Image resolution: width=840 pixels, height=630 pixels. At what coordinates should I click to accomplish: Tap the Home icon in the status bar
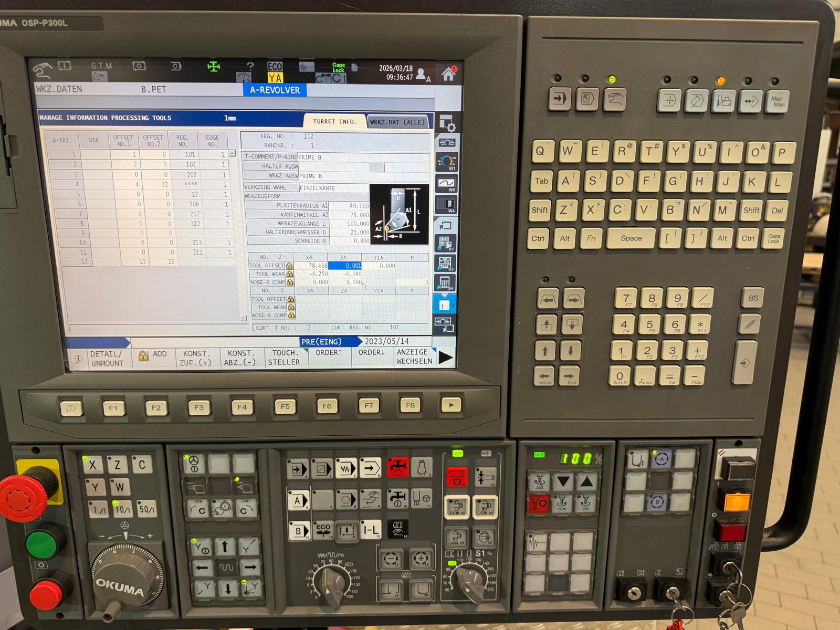tap(449, 74)
